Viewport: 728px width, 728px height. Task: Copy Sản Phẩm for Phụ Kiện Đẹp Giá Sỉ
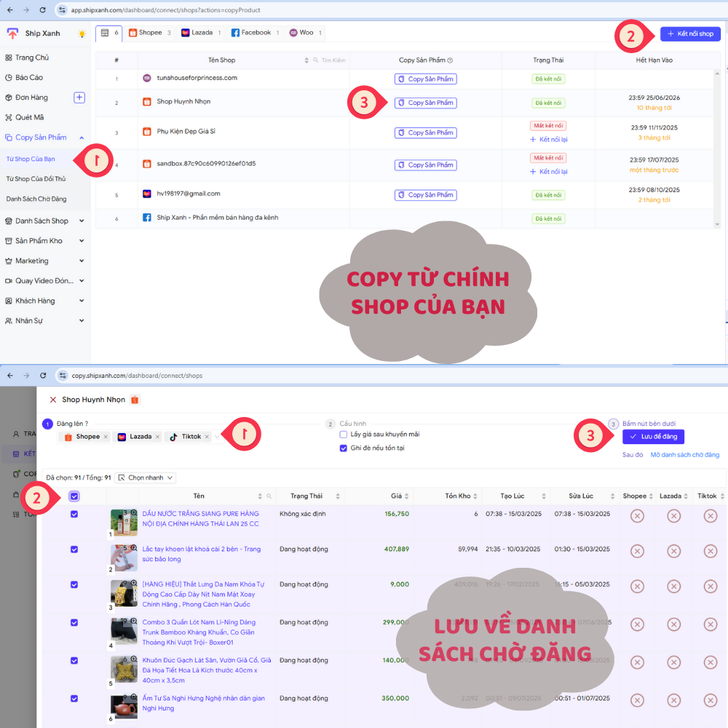[425, 132]
